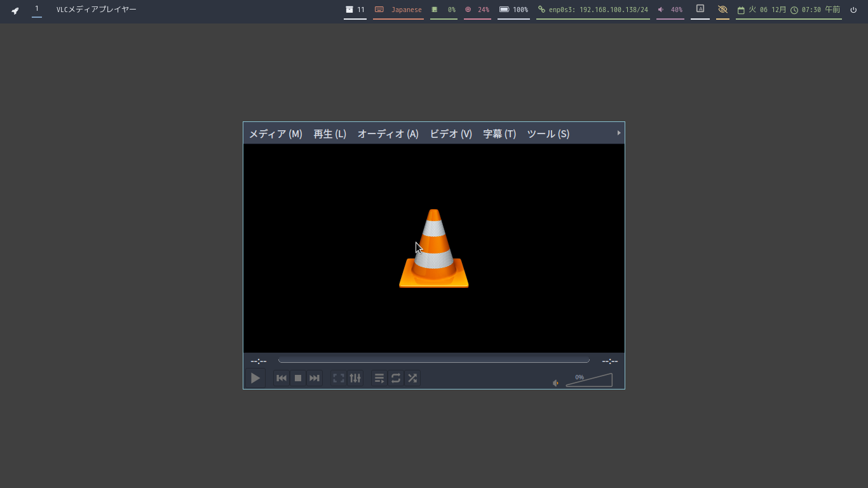The width and height of the screenshot is (868, 488).
Task: Open the オーディオ (A) menu
Action: pyautogui.click(x=388, y=133)
